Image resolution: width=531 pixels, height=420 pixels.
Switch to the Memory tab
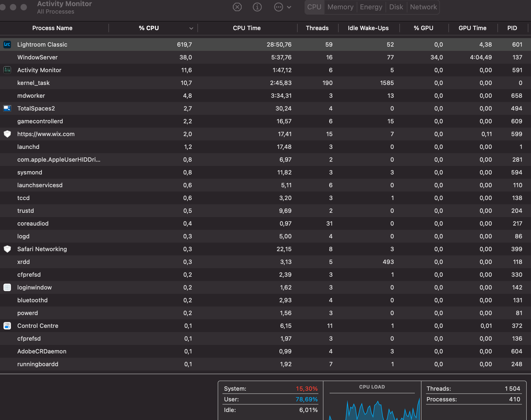(x=341, y=7)
